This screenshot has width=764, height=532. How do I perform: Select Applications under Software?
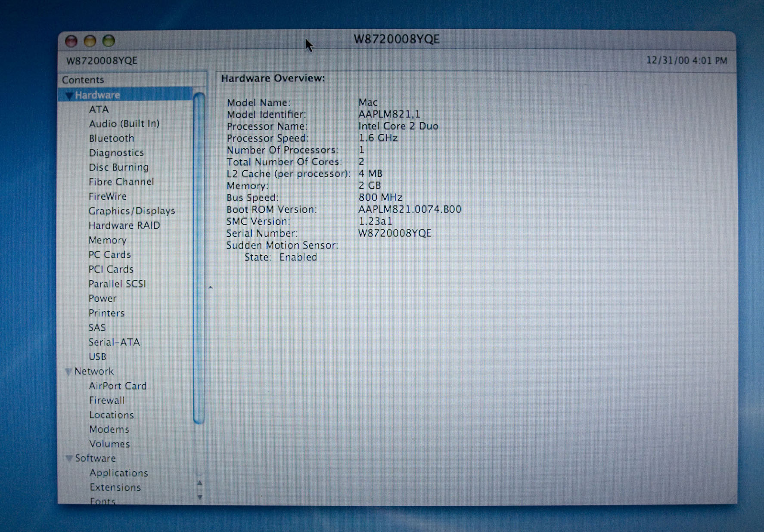tap(118, 473)
